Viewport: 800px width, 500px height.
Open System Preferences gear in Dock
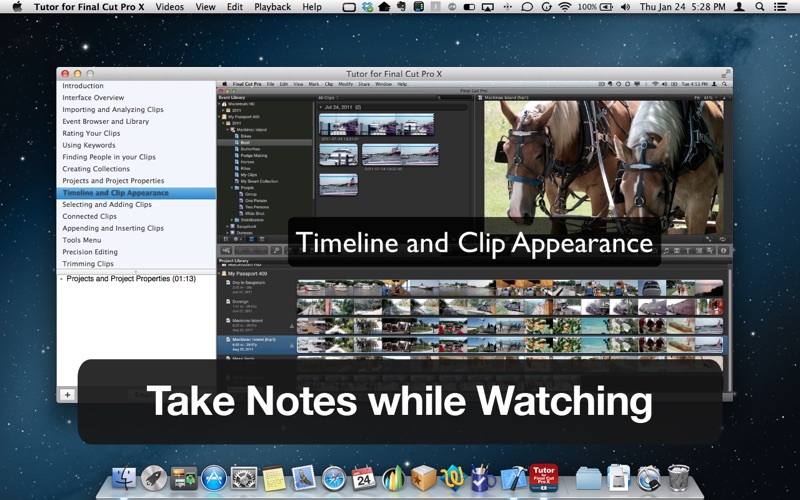click(x=244, y=479)
